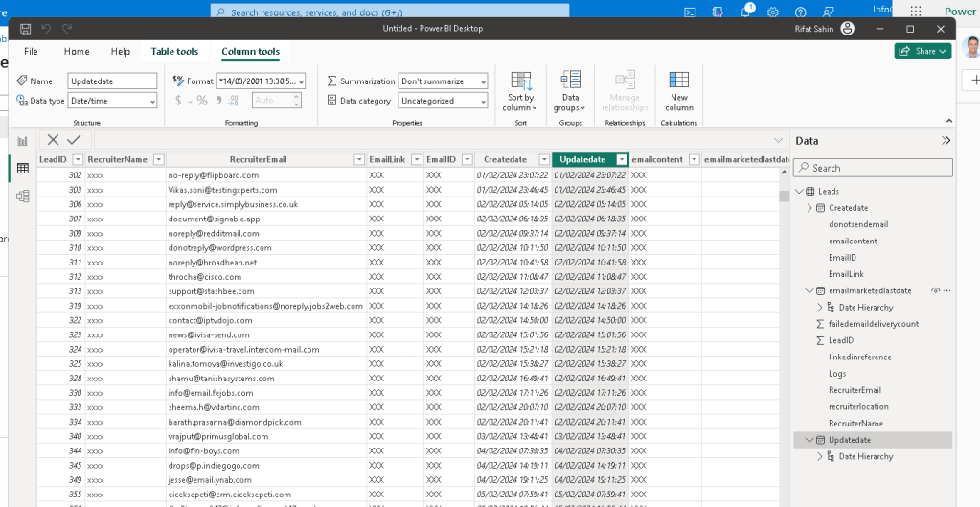The width and height of the screenshot is (980, 507).
Task: Collapse the Leads table in Data pane
Action: (x=799, y=192)
